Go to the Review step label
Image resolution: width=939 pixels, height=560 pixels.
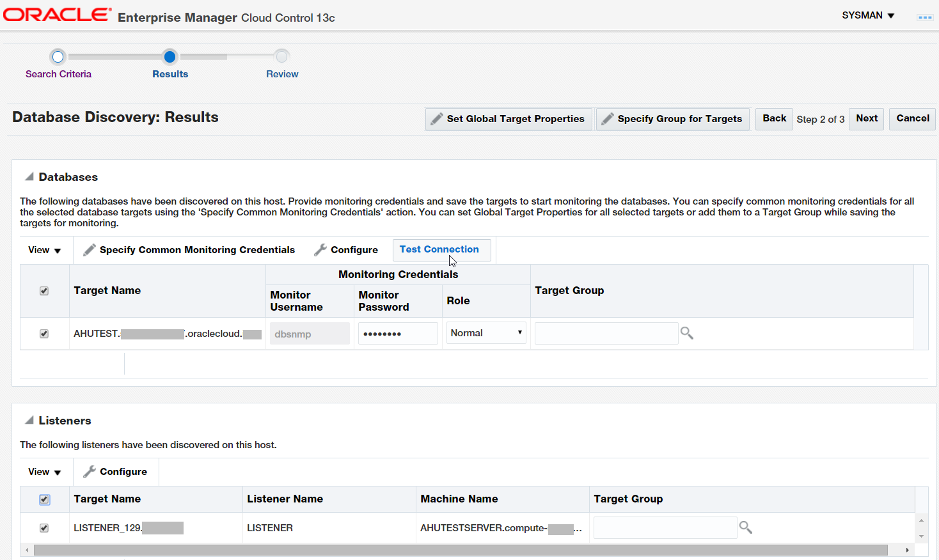282,74
